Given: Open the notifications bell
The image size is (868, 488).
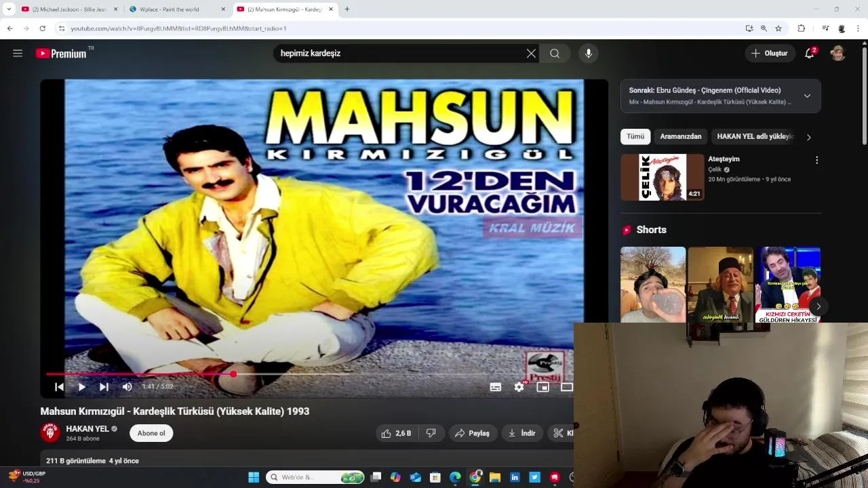Looking at the screenshot, I should point(809,54).
